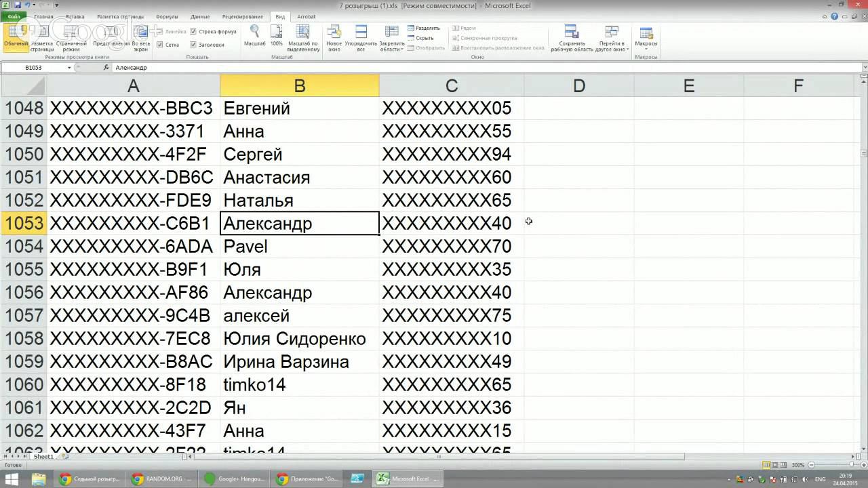The height and width of the screenshot is (488, 868).
Task: Select Страничный режим view icon
Action: [71, 38]
